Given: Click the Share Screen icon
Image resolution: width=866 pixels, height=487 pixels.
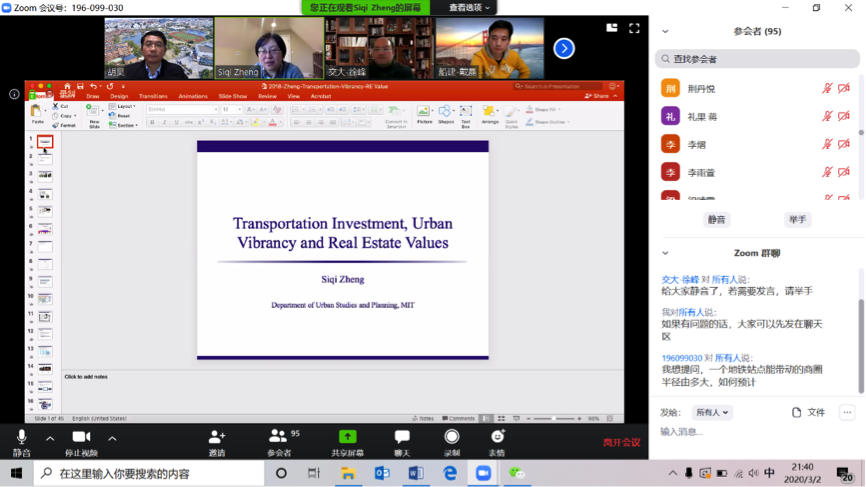Looking at the screenshot, I should point(347,438).
